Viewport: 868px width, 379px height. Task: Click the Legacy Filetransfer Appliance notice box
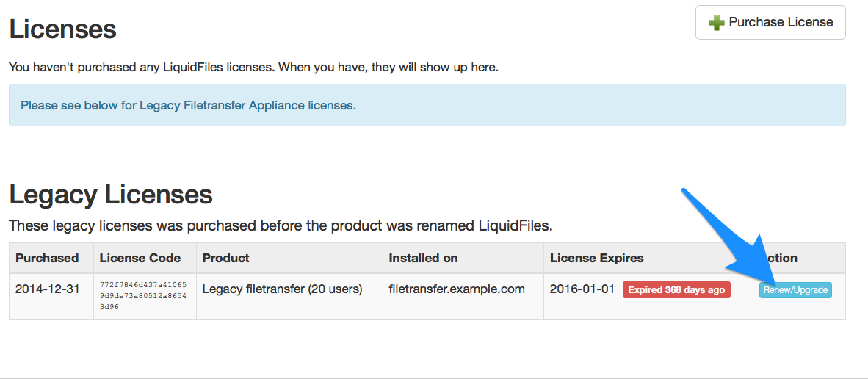tap(427, 105)
